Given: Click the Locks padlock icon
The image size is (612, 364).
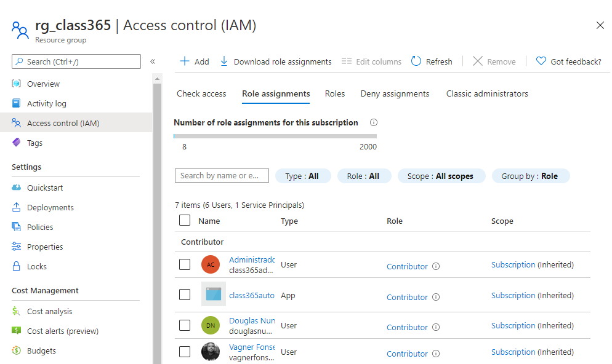Looking at the screenshot, I should [17, 266].
